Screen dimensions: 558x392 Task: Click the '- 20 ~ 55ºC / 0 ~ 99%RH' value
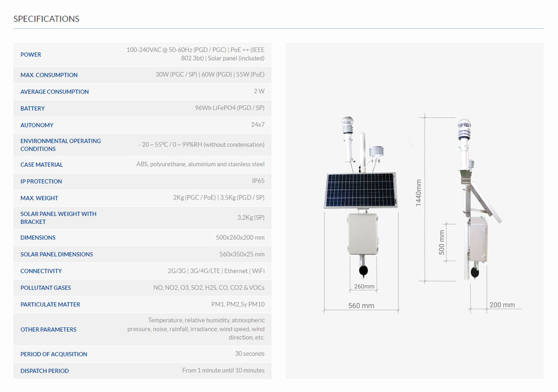(201, 145)
